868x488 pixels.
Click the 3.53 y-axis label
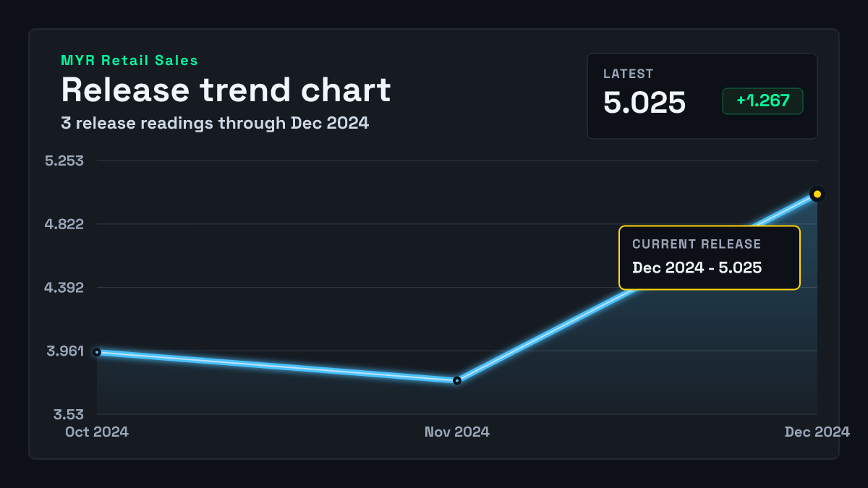(69, 414)
